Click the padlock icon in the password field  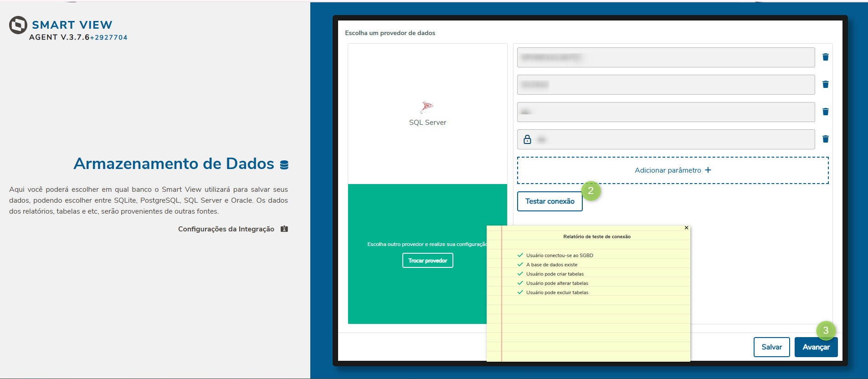tap(527, 139)
